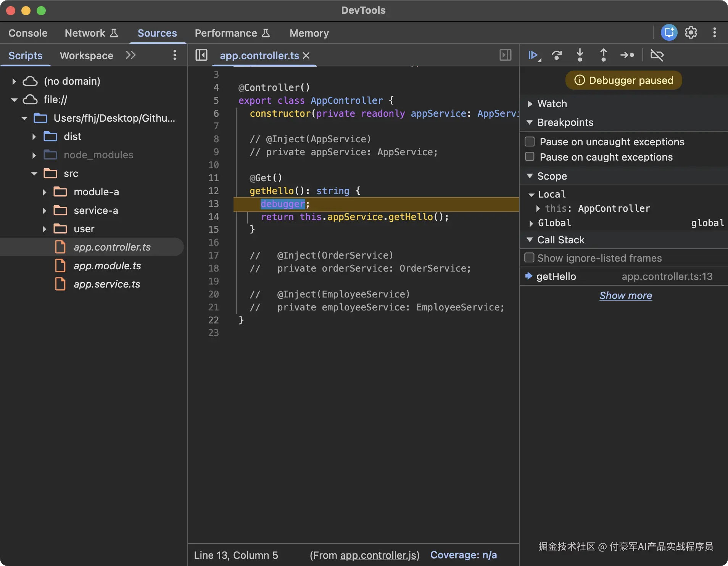This screenshot has height=566, width=728.
Task: Switch to the Console tab
Action: [28, 33]
